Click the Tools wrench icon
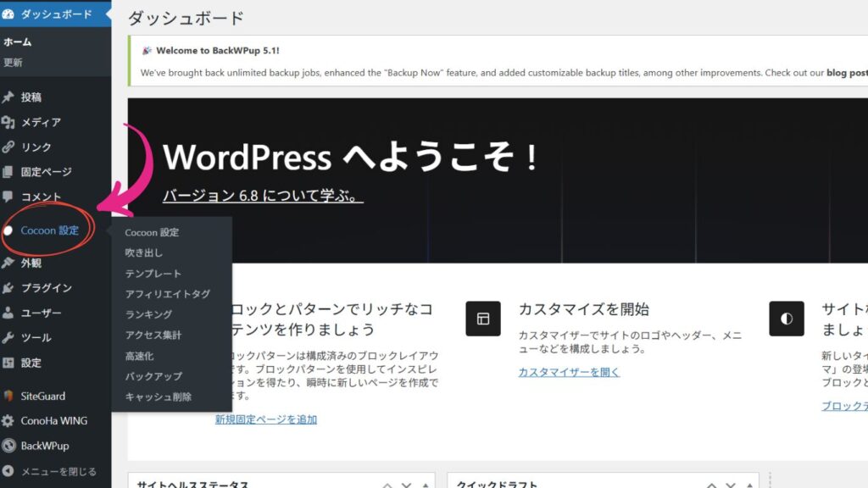 (x=8, y=337)
